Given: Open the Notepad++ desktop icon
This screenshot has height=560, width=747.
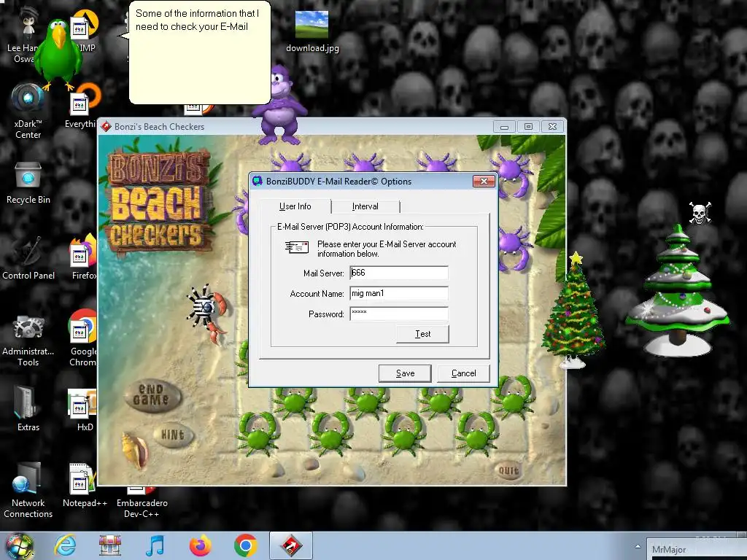Looking at the screenshot, I should 85,485.
